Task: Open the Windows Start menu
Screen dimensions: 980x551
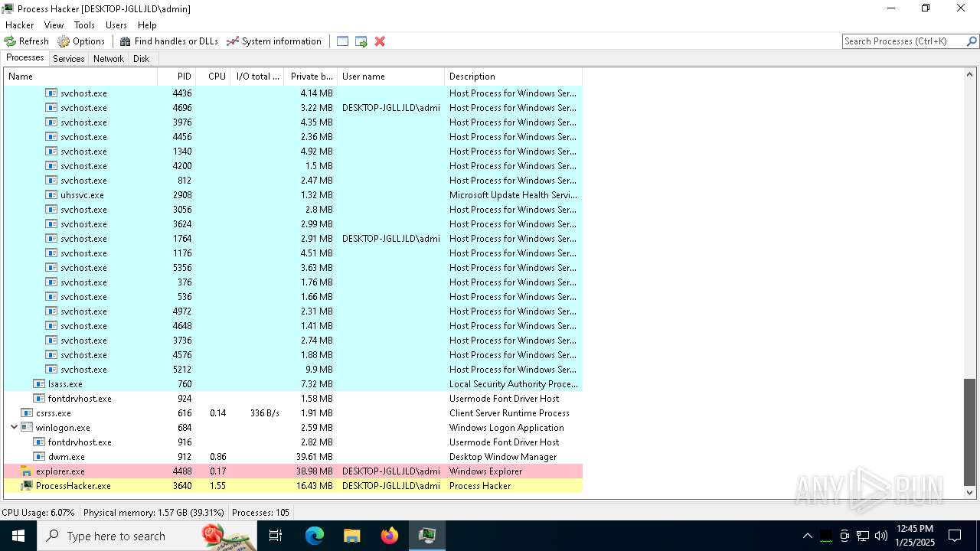Action: click(18, 536)
